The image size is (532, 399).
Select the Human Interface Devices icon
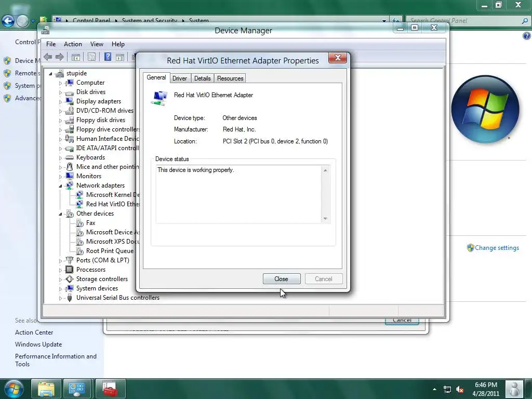pos(70,139)
